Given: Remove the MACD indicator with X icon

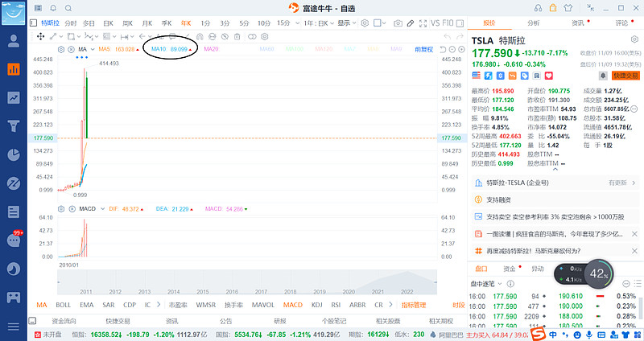Looking at the screenshot, I should [72, 209].
